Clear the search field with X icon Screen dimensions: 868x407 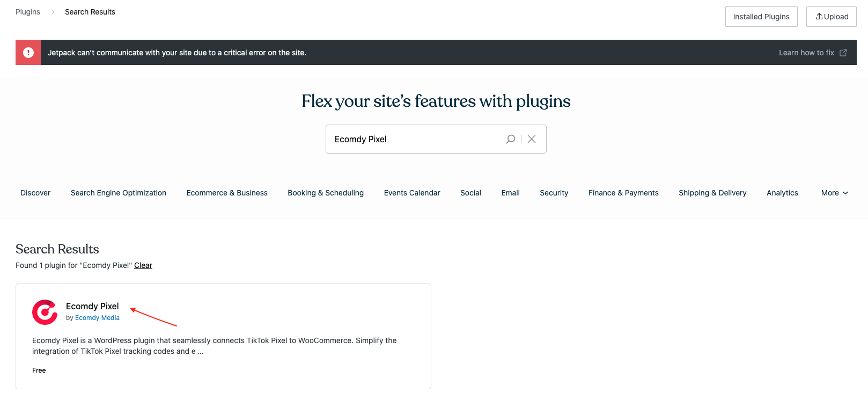click(x=532, y=139)
